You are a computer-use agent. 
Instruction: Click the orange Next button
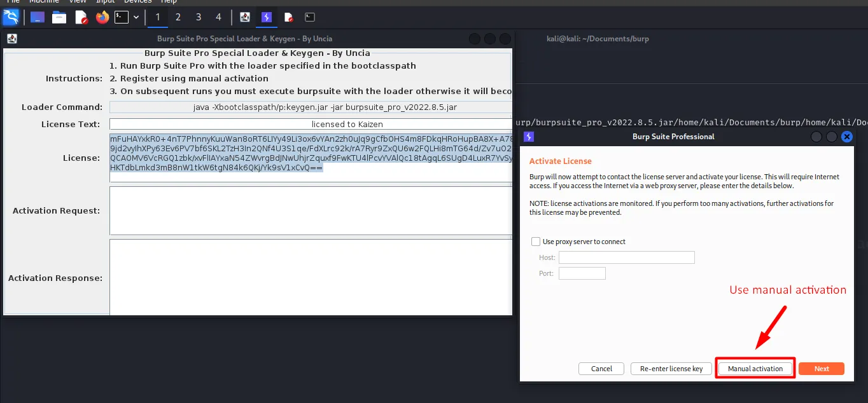pyautogui.click(x=822, y=369)
